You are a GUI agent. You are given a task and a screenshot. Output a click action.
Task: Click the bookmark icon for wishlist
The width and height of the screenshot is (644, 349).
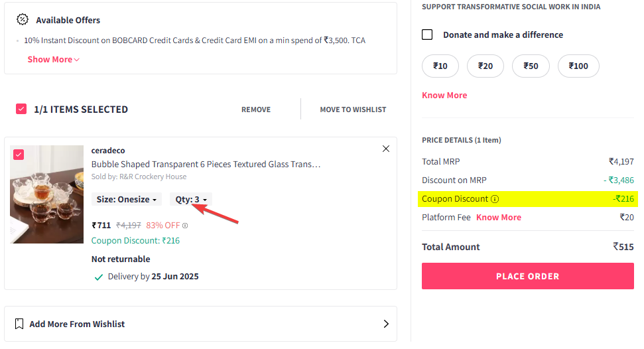(19, 324)
